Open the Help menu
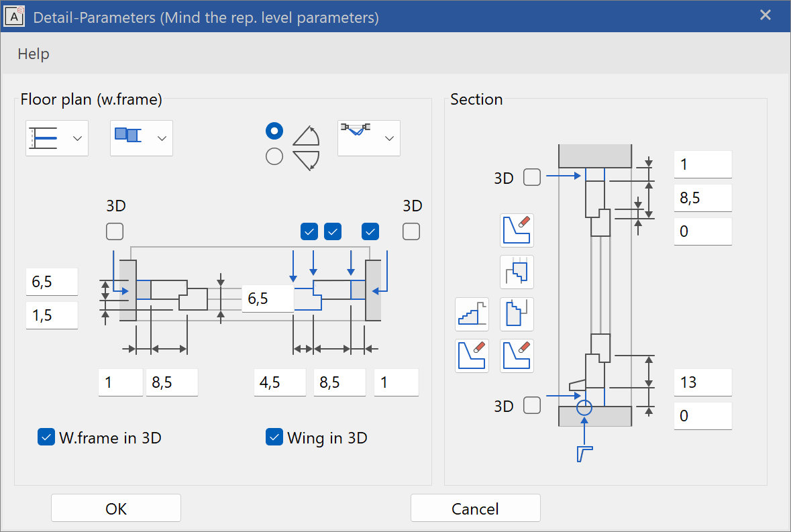 [34, 54]
